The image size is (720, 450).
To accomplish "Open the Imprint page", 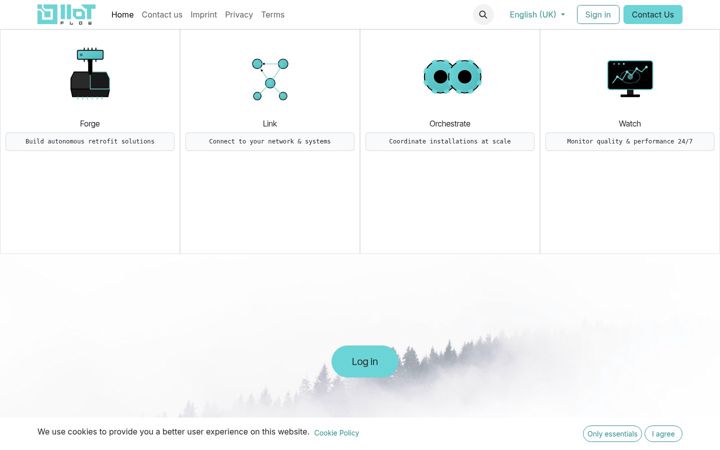I will 203,15.
